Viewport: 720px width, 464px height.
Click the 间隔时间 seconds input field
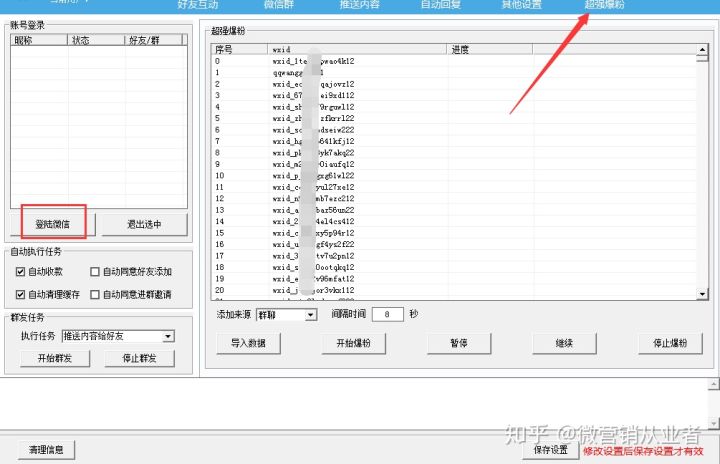point(386,314)
